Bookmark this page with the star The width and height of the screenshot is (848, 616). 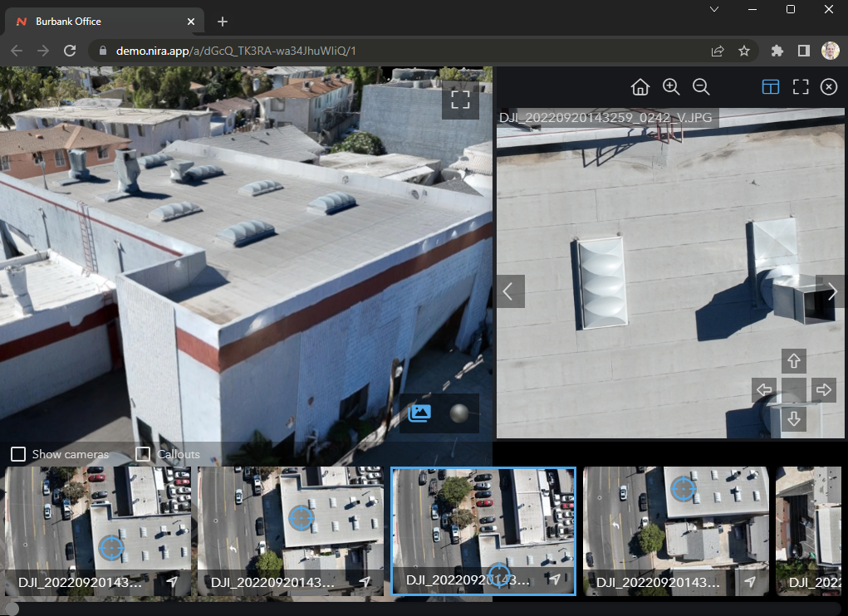coord(744,51)
